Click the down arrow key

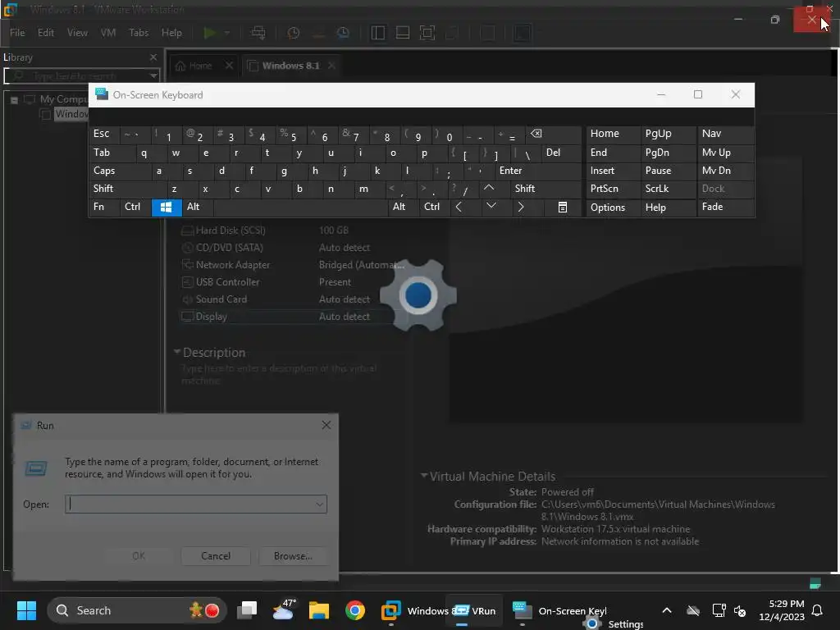(x=491, y=206)
